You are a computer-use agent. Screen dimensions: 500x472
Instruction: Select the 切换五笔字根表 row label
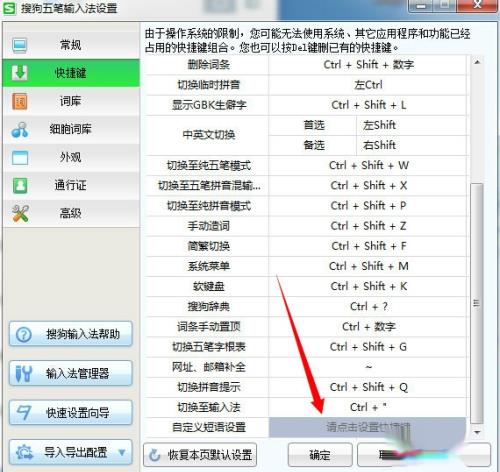coord(209,347)
